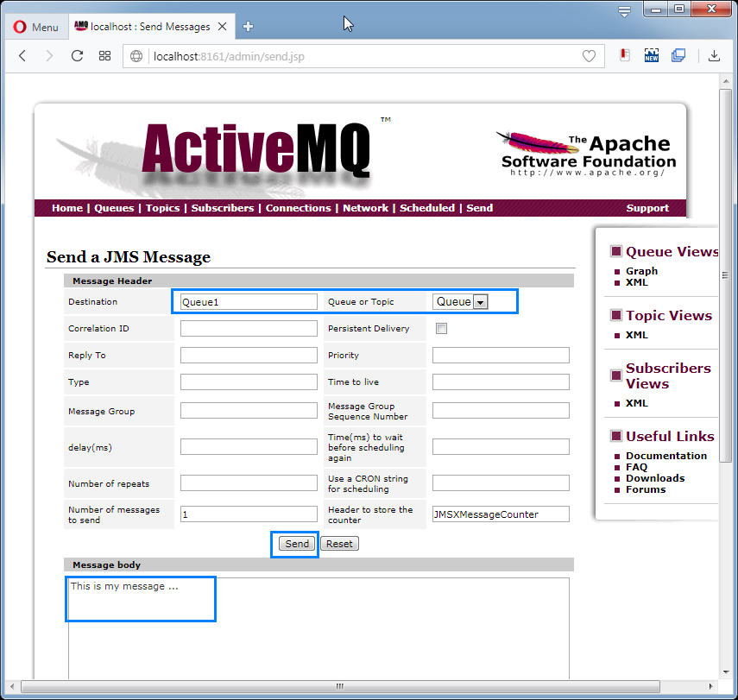Click the Type input field
This screenshot has height=700, width=738.
click(x=249, y=382)
